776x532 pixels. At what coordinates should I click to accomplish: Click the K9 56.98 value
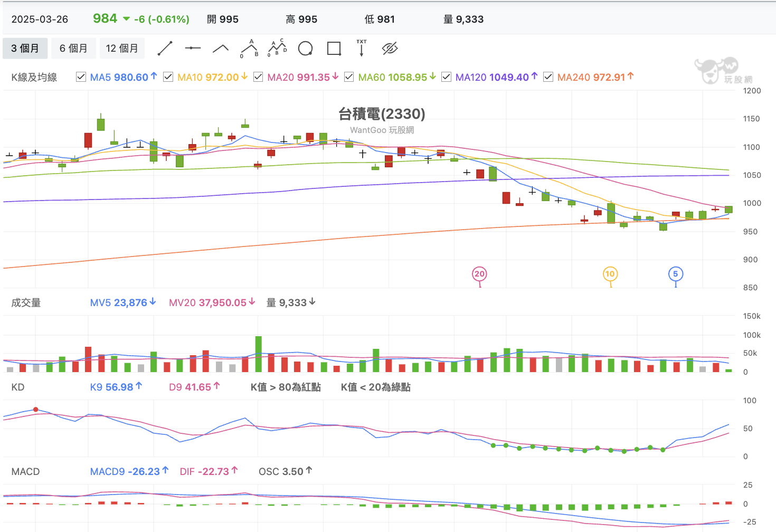tap(112, 387)
